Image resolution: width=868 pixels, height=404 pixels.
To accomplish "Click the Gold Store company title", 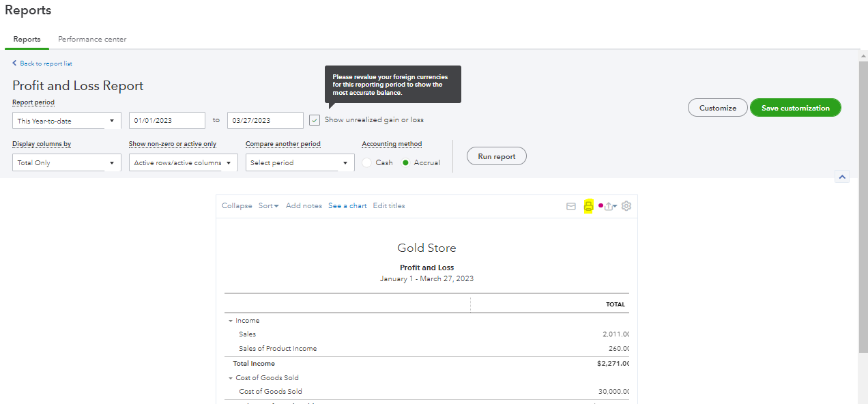I will (426, 248).
